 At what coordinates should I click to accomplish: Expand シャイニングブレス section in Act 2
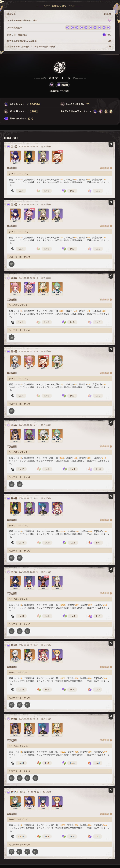pyautogui.click(x=60, y=232)
